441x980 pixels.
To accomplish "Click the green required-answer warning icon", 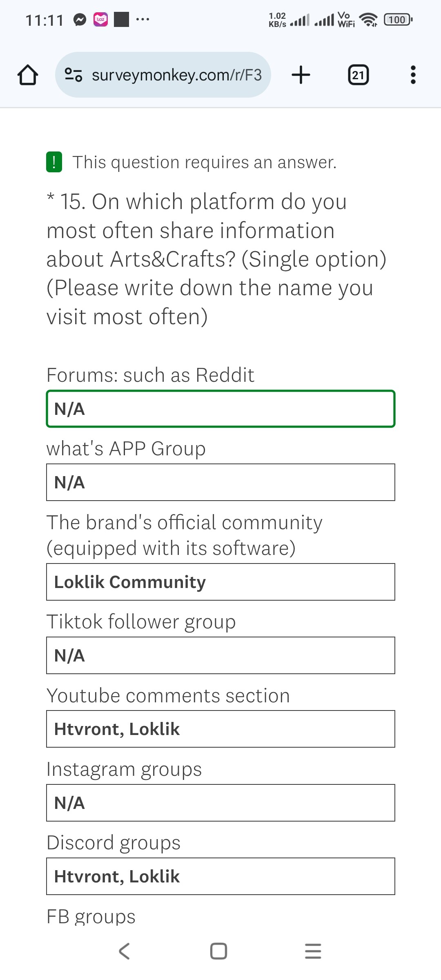I will coord(54,162).
